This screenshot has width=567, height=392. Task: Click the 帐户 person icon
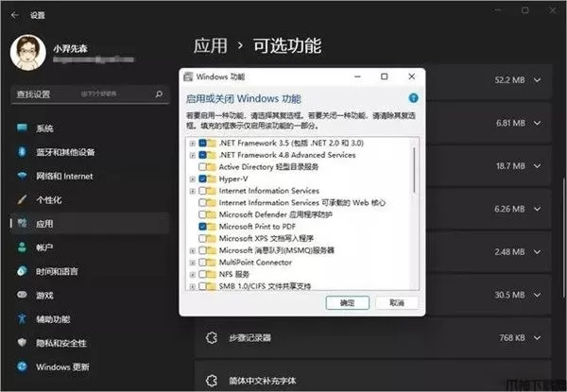[x=22, y=247]
